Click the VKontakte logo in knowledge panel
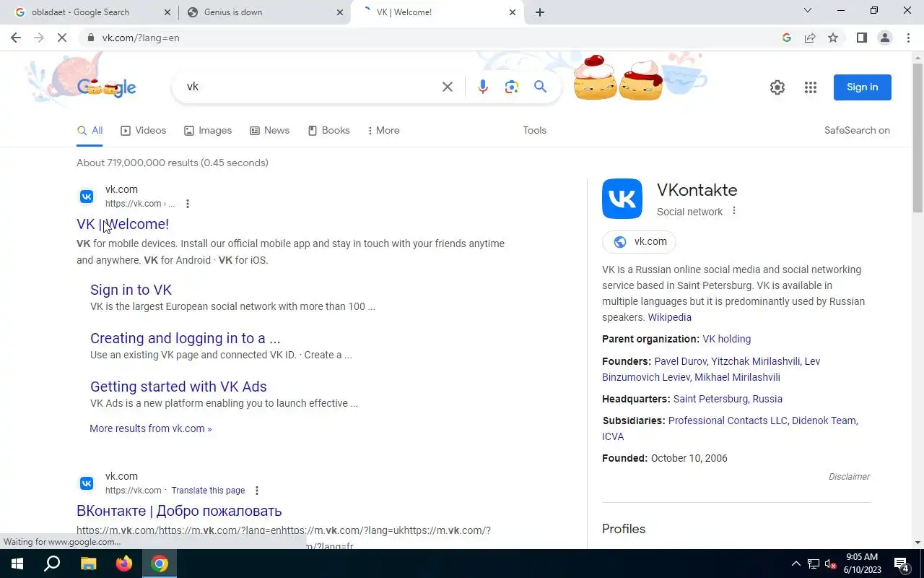The width and height of the screenshot is (924, 578). [622, 199]
